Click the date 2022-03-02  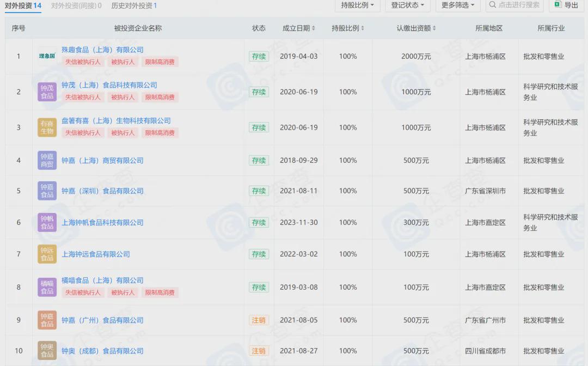click(298, 254)
